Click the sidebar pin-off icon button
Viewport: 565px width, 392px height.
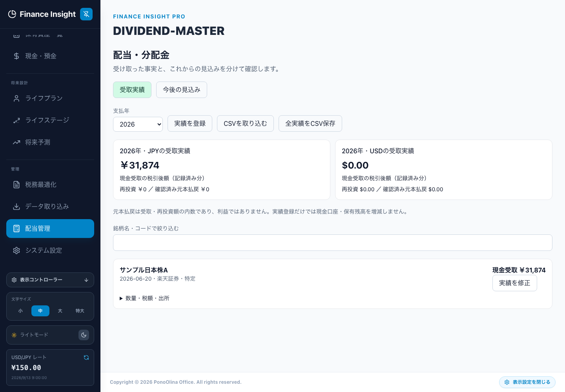(x=86, y=14)
